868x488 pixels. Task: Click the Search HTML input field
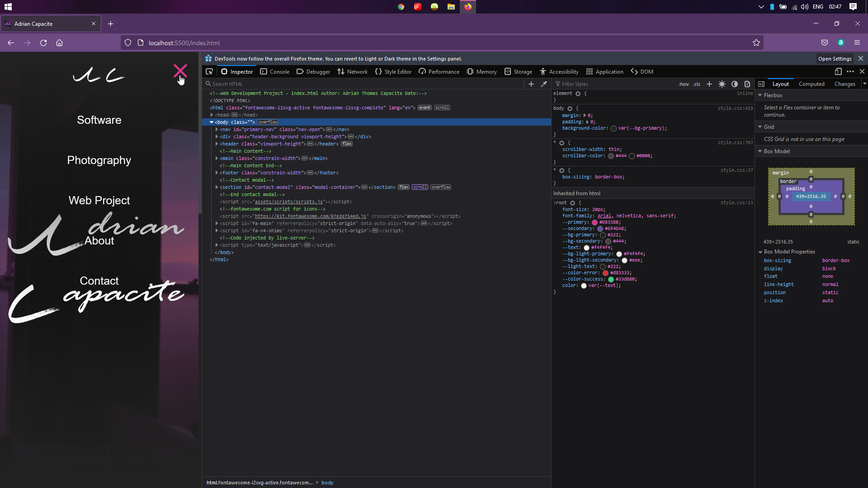click(364, 84)
